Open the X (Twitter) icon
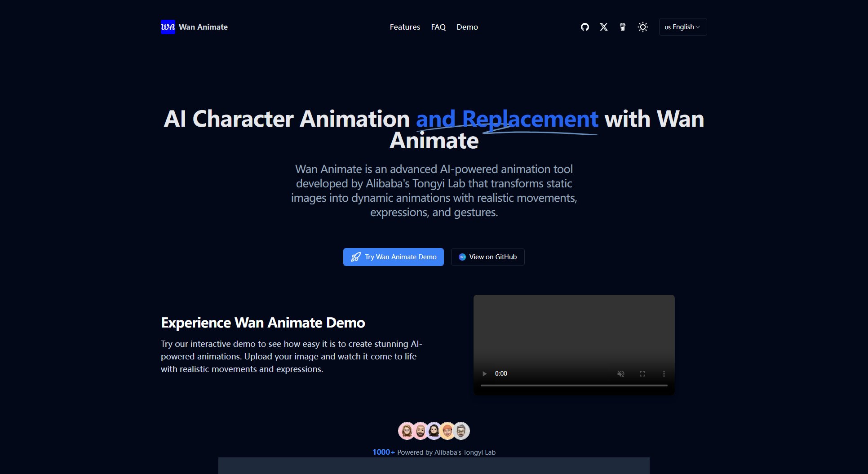The width and height of the screenshot is (868, 474). point(604,27)
